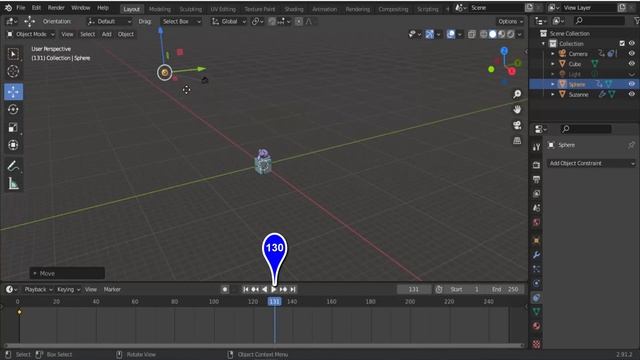
Task: Switch to rendered viewport shading
Action: tap(511, 34)
